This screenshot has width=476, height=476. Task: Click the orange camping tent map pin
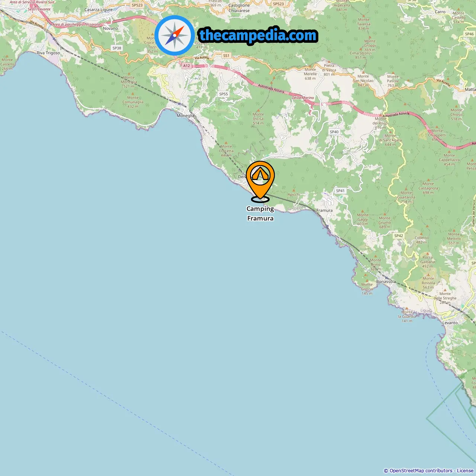click(260, 181)
